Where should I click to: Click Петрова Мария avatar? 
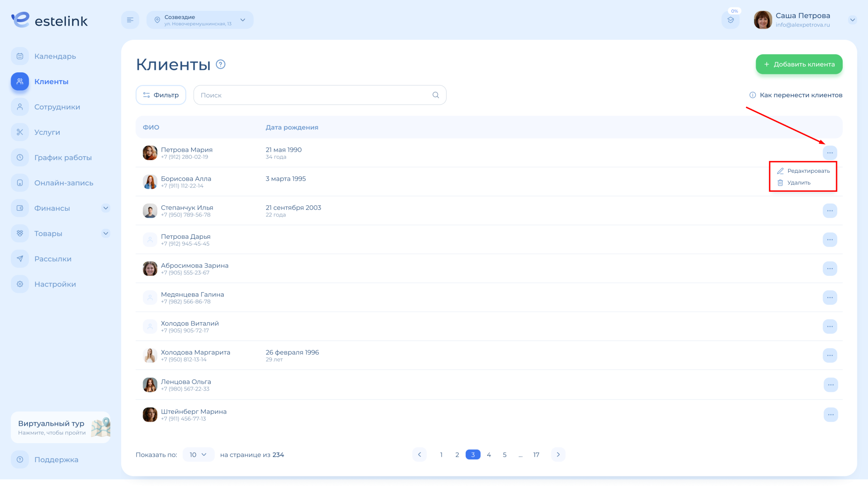click(x=150, y=153)
